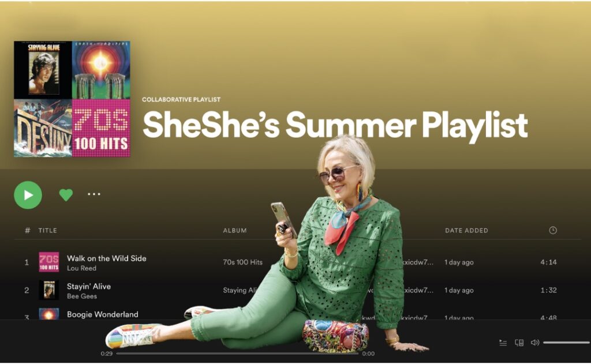The height and width of the screenshot is (364, 591).
Task: Open the play queue icon
Action: tap(503, 343)
